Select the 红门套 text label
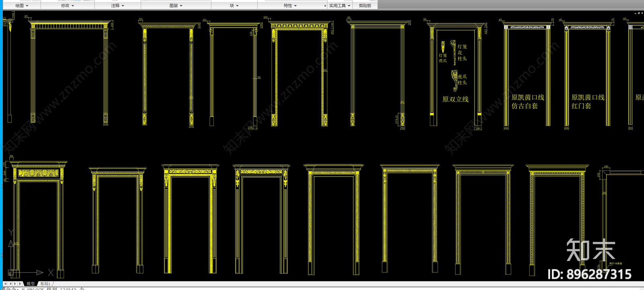The height and width of the screenshot is (290, 644). tap(581, 106)
